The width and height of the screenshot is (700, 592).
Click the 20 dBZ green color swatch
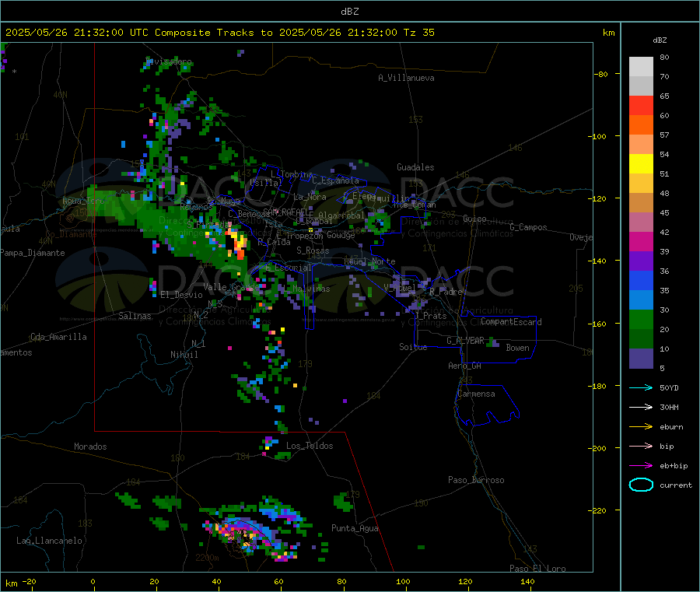coord(641,320)
